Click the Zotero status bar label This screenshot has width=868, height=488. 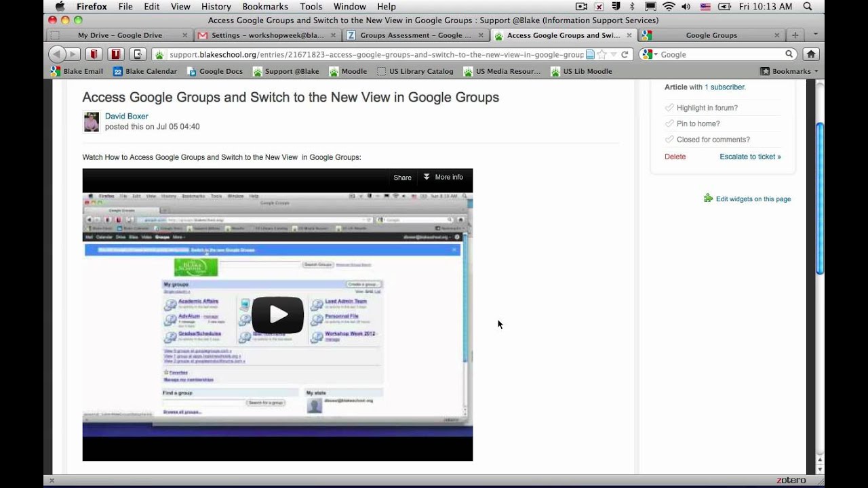click(x=791, y=481)
